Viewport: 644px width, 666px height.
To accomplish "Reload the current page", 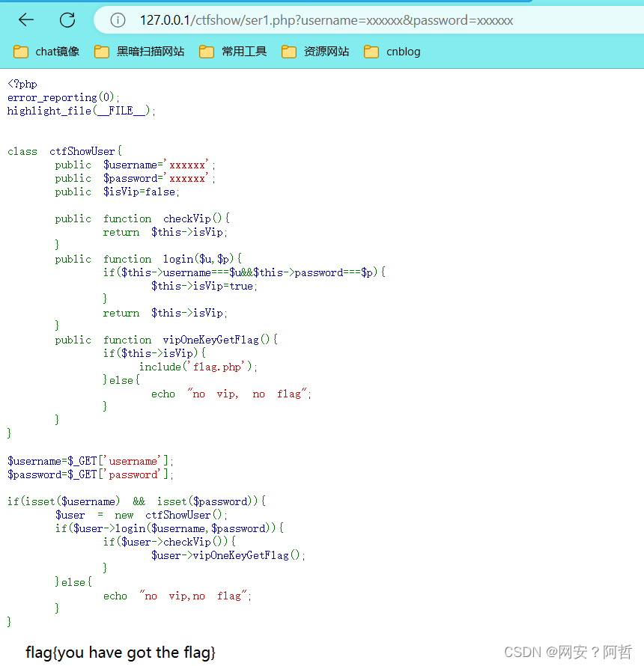I will click(x=66, y=19).
